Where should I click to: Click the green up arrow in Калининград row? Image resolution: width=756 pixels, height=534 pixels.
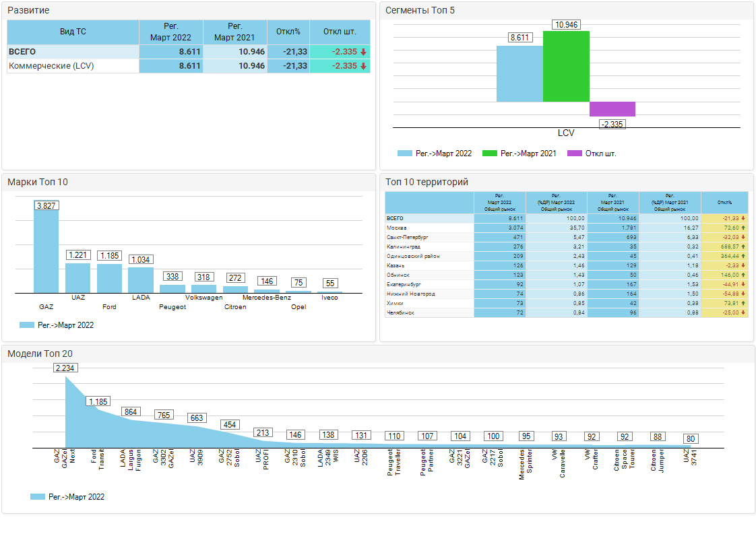(x=743, y=247)
